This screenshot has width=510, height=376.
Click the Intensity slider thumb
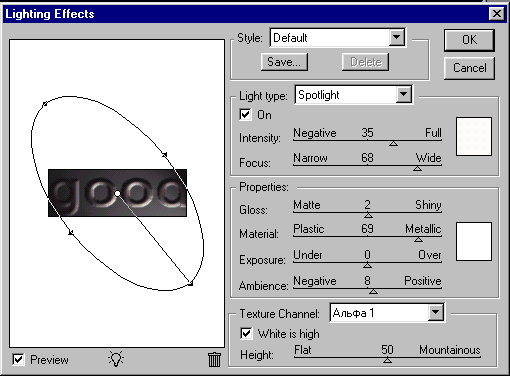click(393, 143)
